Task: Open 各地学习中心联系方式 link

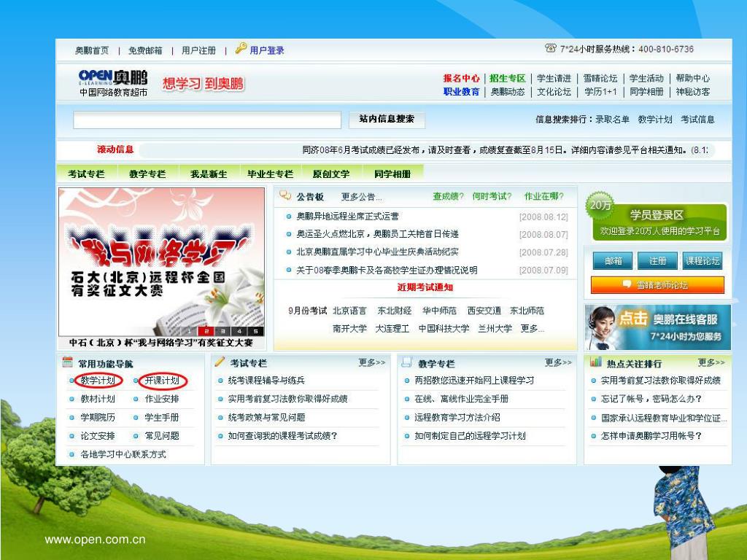Action: click(123, 454)
